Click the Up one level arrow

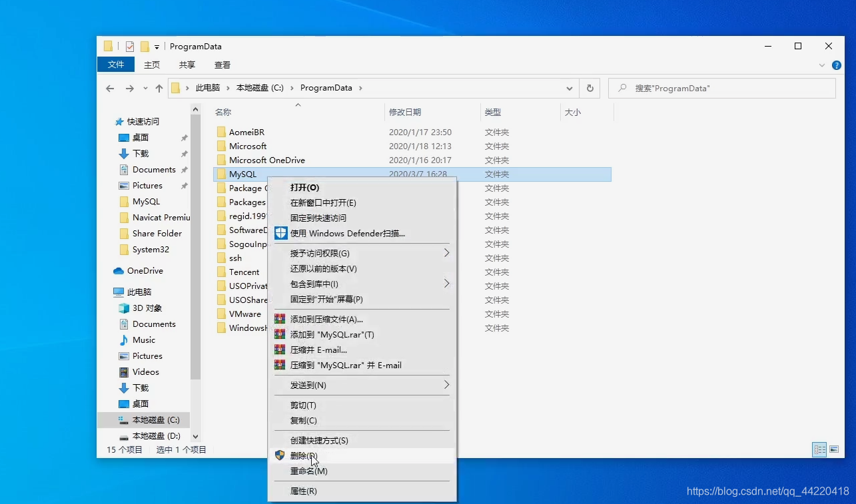[x=159, y=88]
